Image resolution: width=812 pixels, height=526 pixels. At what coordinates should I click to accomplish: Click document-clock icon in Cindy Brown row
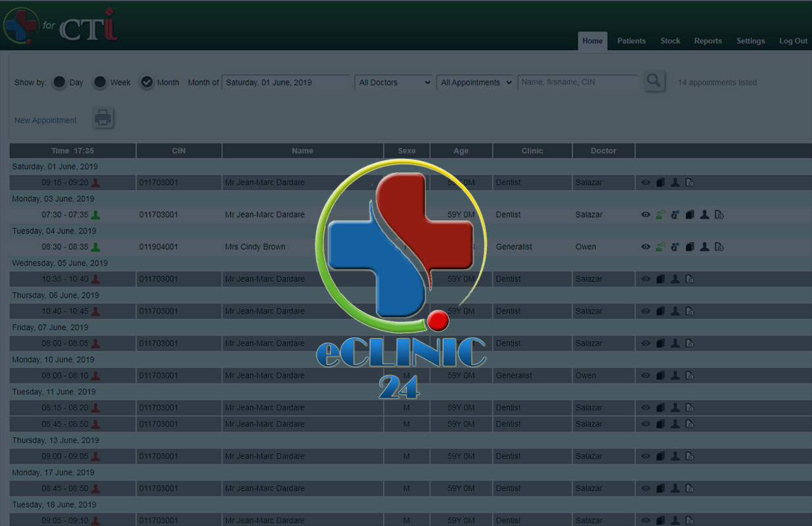coord(719,247)
